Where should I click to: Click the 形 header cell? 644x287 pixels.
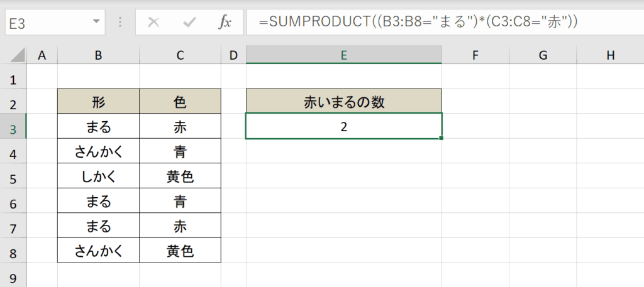pyautogui.click(x=98, y=101)
